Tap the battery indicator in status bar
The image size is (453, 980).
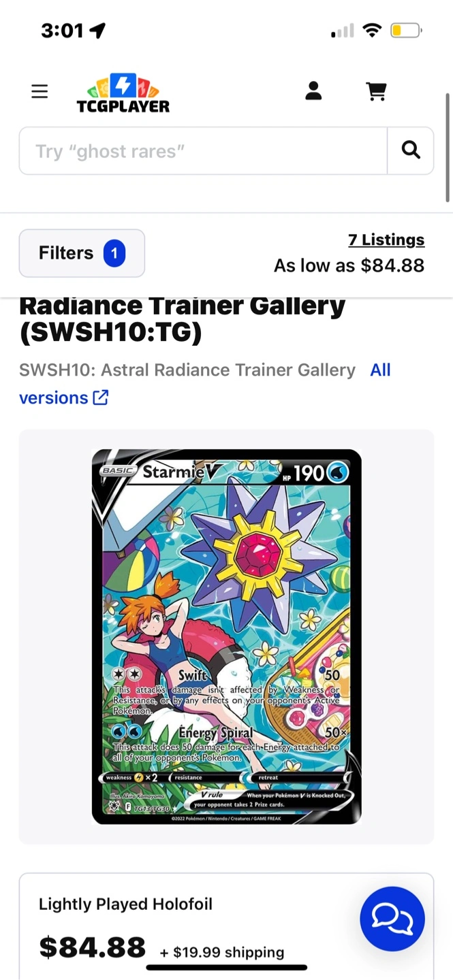tap(406, 30)
